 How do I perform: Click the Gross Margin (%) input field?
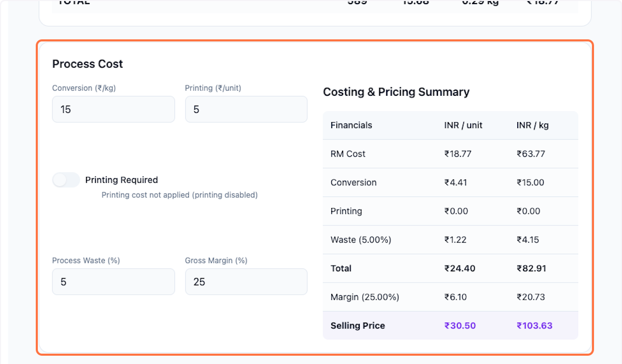pos(246,282)
